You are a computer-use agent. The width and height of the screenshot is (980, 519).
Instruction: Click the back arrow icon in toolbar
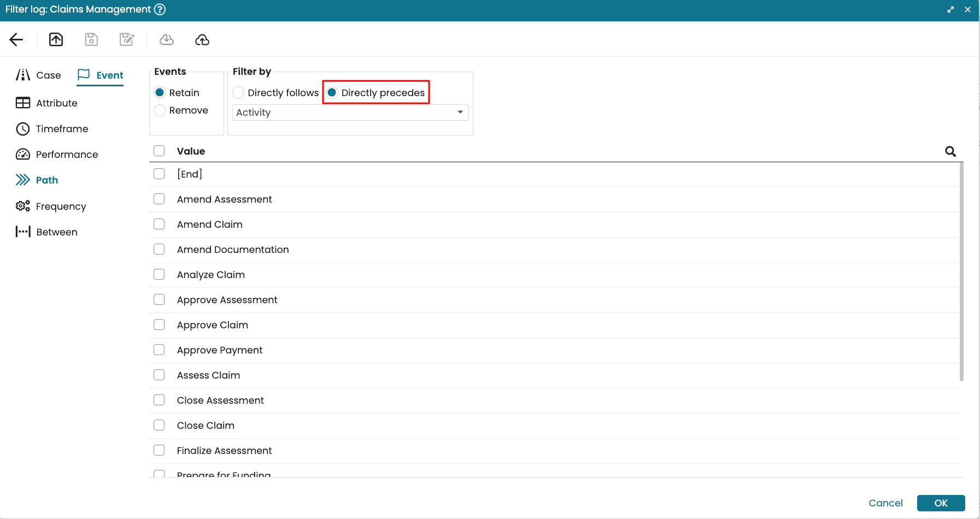[16, 39]
